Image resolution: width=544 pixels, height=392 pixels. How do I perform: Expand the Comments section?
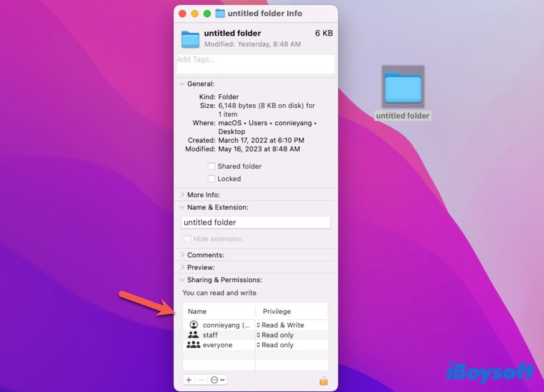(x=182, y=254)
